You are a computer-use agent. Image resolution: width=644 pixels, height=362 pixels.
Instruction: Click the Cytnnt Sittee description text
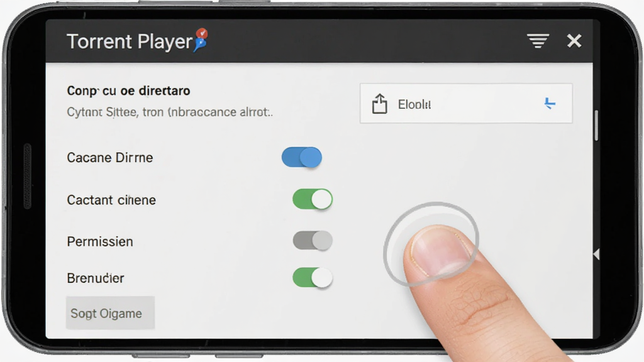pos(170,112)
